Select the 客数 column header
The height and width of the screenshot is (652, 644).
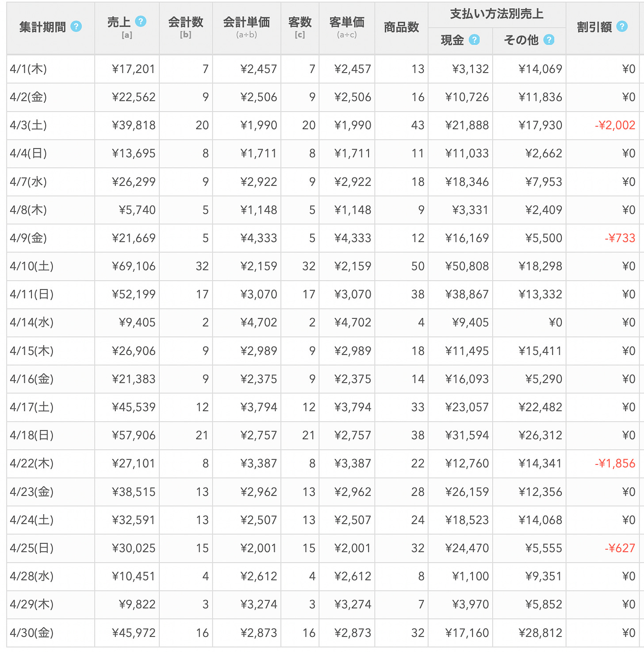[300, 27]
